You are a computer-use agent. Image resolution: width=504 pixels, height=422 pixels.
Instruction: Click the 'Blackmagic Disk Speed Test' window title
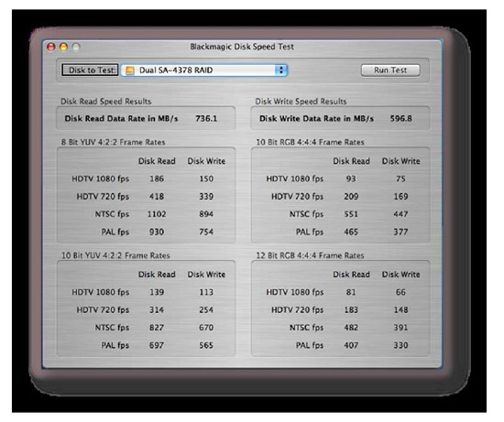tap(242, 47)
